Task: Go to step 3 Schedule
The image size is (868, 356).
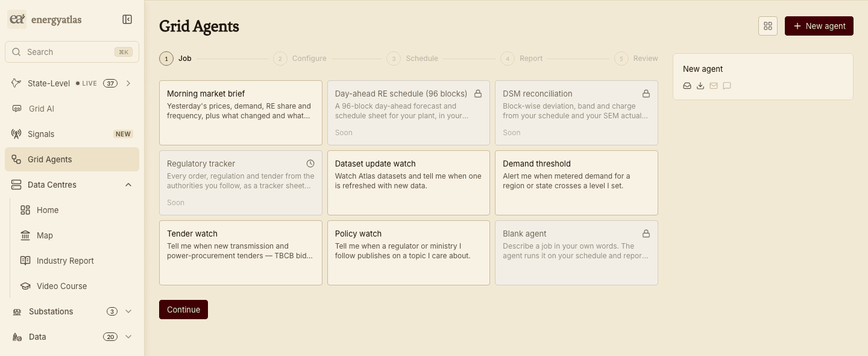Action: point(412,59)
